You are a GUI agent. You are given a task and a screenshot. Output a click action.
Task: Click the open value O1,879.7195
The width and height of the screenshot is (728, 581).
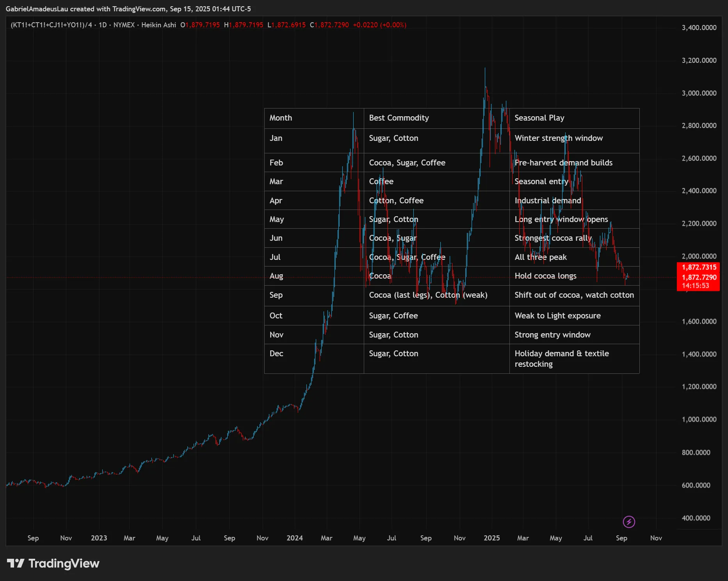click(200, 25)
